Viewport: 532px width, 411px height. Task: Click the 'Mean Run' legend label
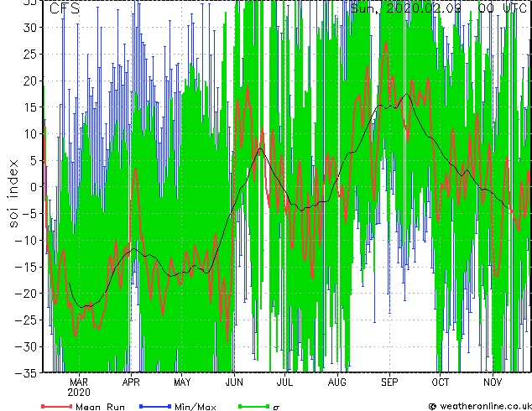(x=100, y=407)
